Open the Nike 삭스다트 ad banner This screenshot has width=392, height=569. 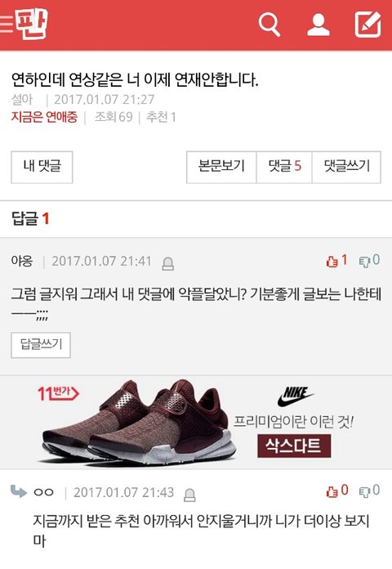[x=196, y=422]
